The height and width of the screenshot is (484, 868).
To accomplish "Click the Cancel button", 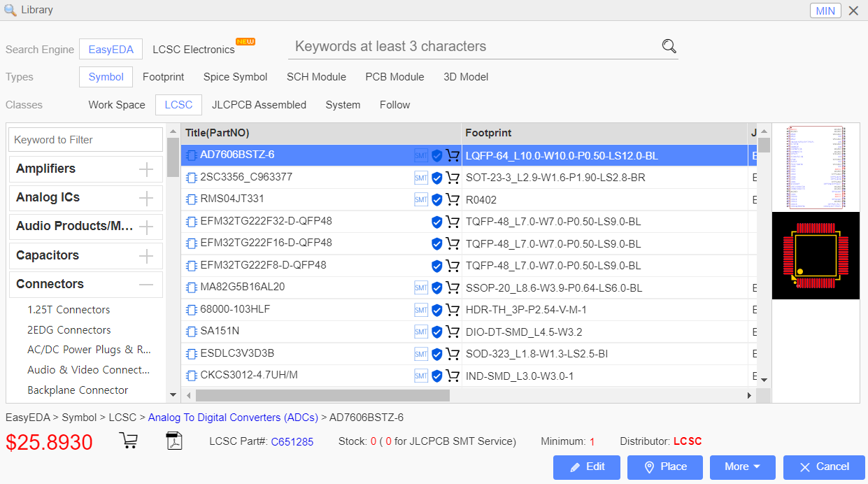I will click(x=824, y=467).
